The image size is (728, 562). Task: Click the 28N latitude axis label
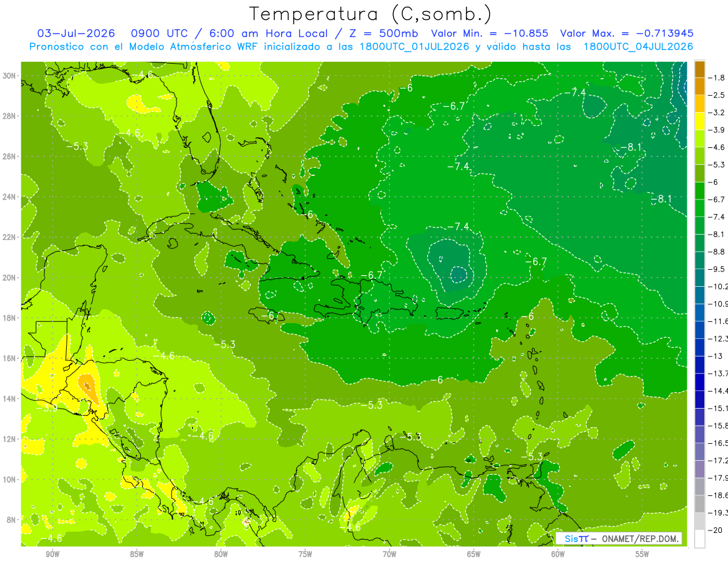pos(9,116)
